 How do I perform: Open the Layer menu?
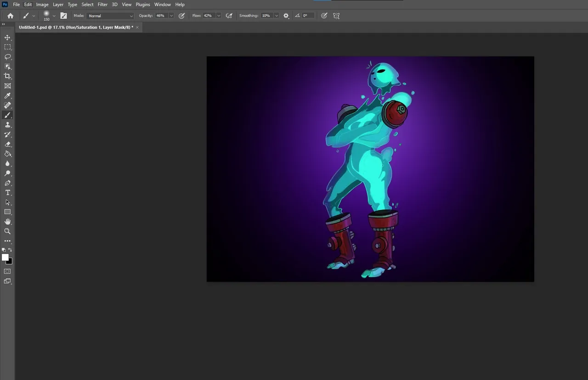coord(58,5)
